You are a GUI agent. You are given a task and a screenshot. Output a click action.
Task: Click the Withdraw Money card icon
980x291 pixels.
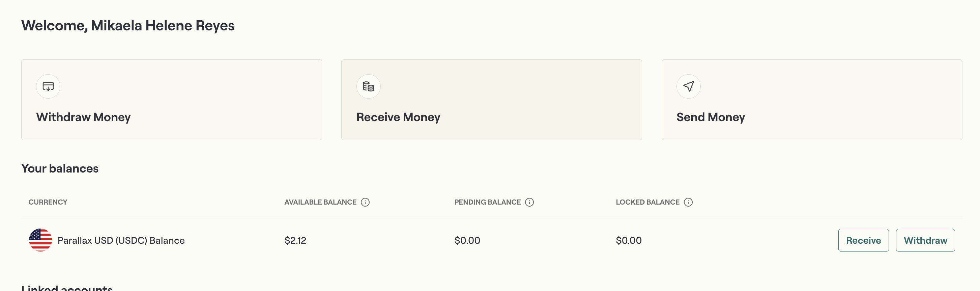click(x=48, y=86)
